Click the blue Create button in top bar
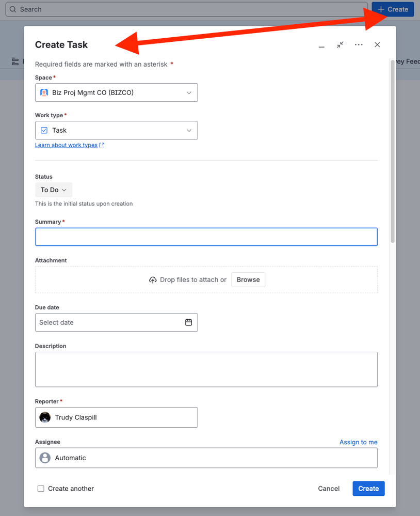Screen dimensions: 420x516 393,9
